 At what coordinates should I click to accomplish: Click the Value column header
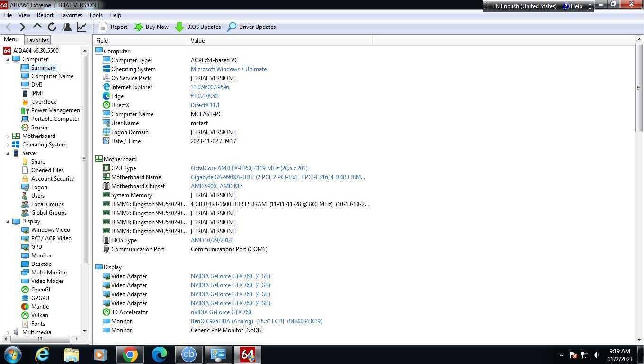tap(280, 41)
